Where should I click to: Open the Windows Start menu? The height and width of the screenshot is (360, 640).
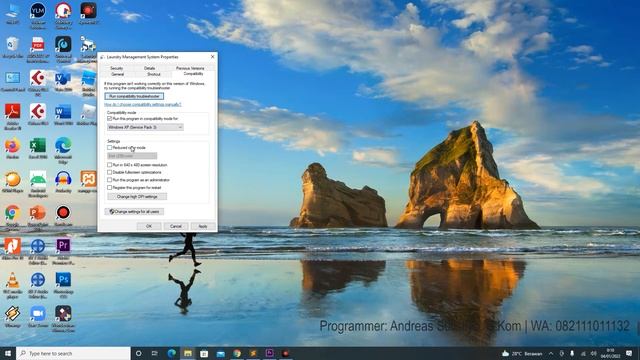(7, 353)
